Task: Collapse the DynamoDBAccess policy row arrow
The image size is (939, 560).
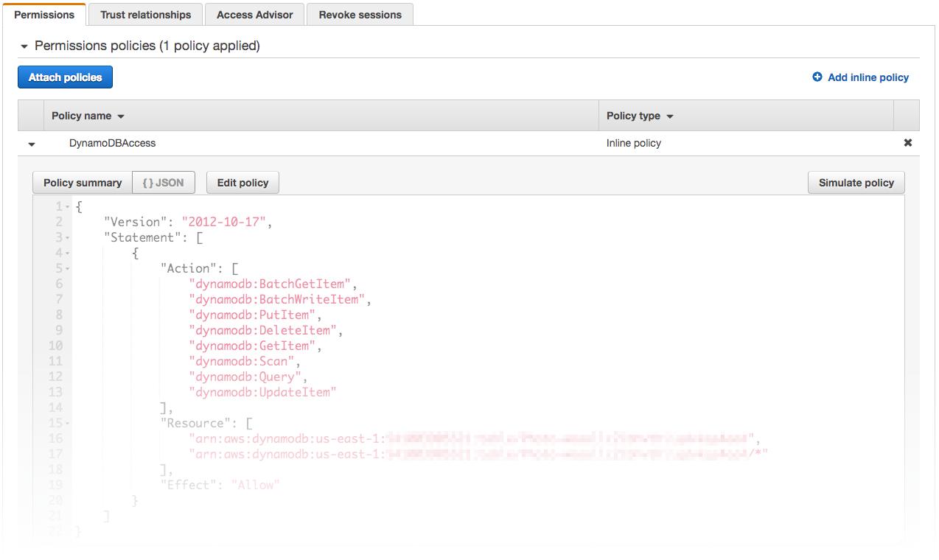Action: (x=32, y=144)
